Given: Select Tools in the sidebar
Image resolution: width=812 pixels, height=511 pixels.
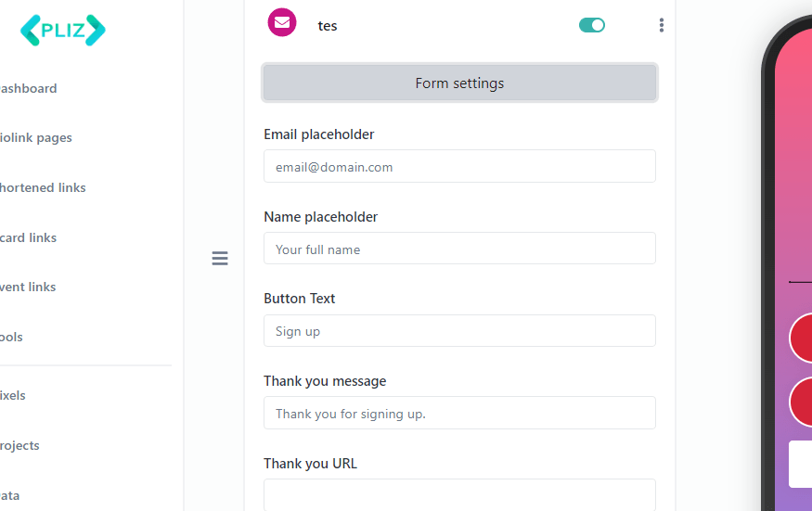Looking at the screenshot, I should (x=11, y=338).
